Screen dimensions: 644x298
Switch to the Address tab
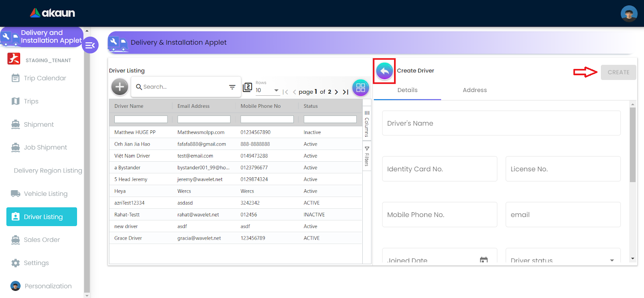(475, 90)
